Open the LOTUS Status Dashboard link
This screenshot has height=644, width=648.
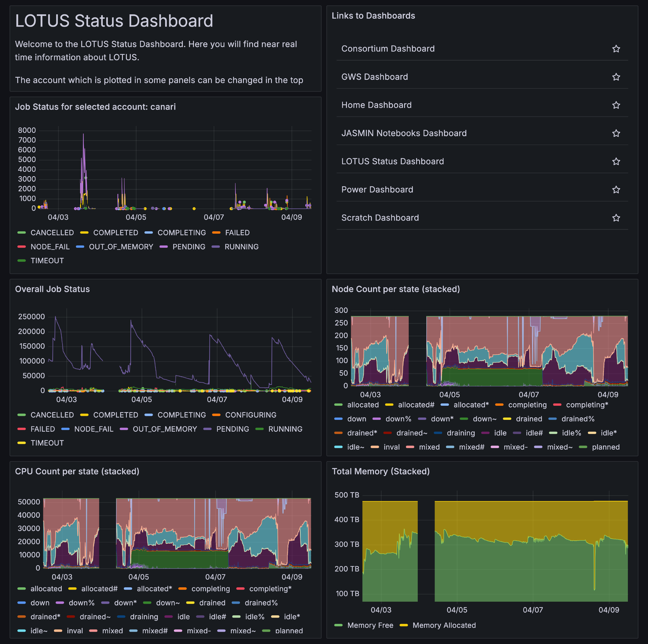(x=393, y=162)
